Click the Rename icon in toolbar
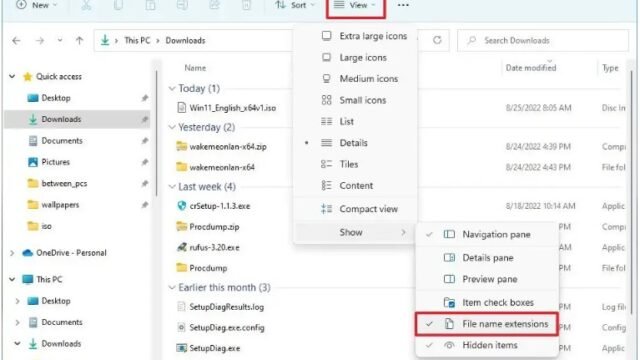Screen dimensions: 640x360 [x=182, y=5]
